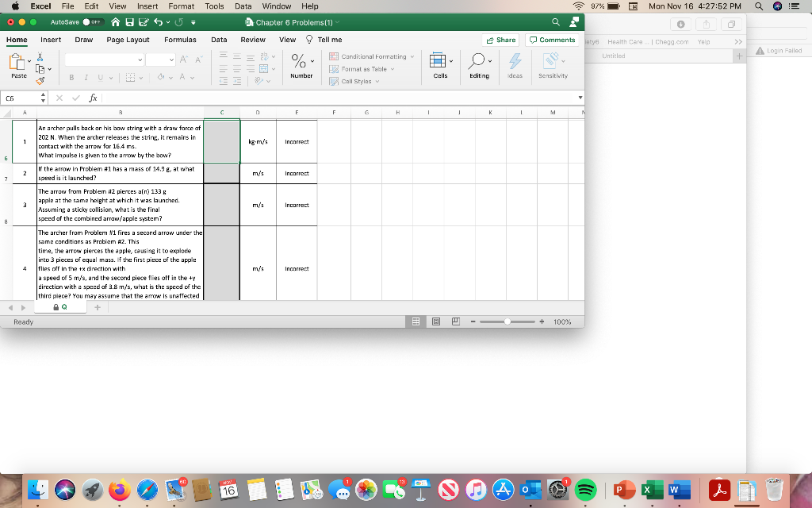812x508 pixels.
Task: Click the Increase Font Size icon
Action: (x=184, y=60)
